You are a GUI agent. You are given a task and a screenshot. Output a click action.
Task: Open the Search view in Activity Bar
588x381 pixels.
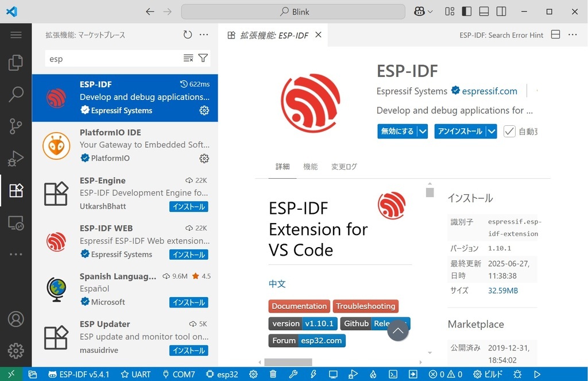click(x=16, y=94)
